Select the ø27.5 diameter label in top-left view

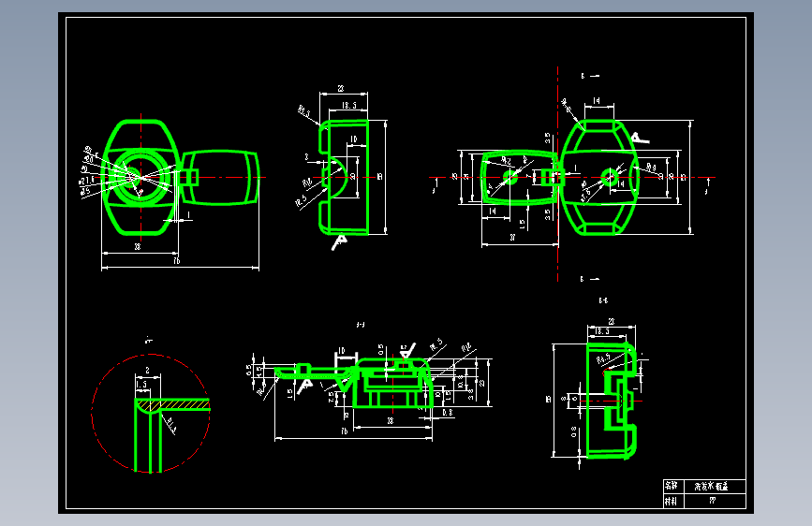click(86, 180)
